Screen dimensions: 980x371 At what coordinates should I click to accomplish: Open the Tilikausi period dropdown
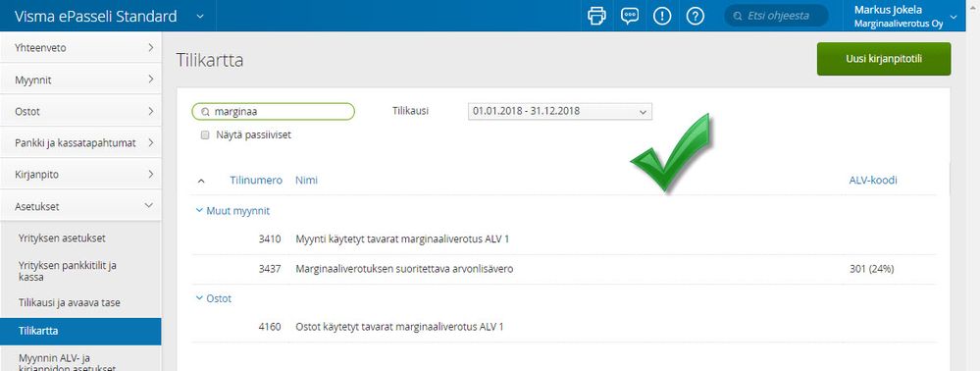pyautogui.click(x=560, y=111)
